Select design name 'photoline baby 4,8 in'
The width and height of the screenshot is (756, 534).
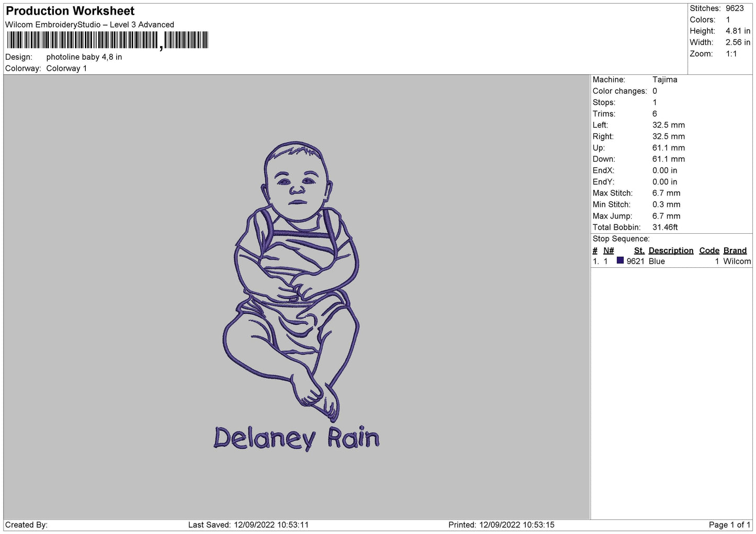coord(84,57)
